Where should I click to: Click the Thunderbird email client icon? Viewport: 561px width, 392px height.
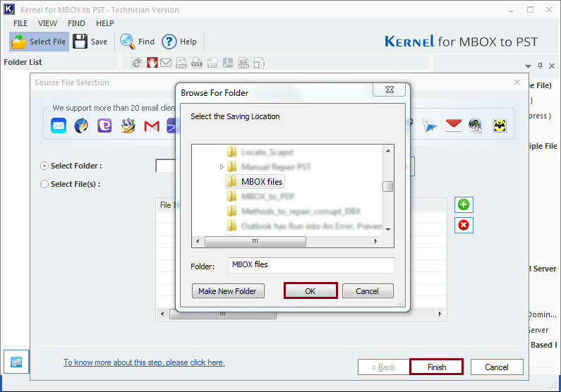pyautogui.click(x=81, y=125)
